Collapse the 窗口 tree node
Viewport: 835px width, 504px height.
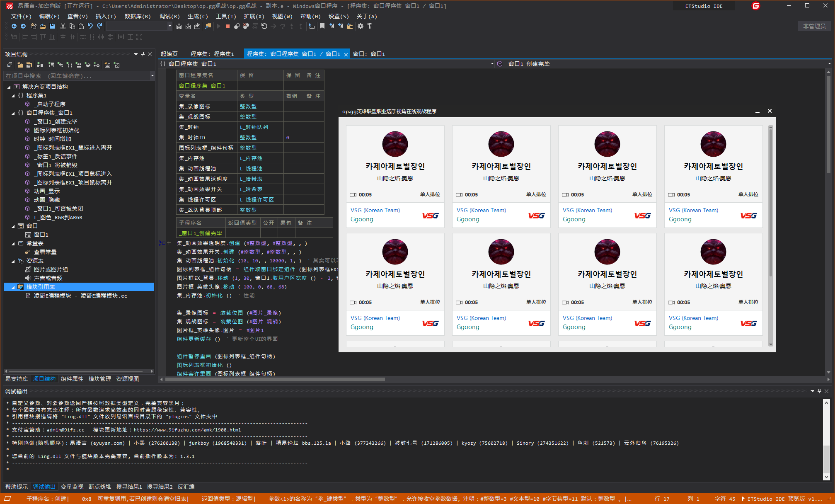13,226
